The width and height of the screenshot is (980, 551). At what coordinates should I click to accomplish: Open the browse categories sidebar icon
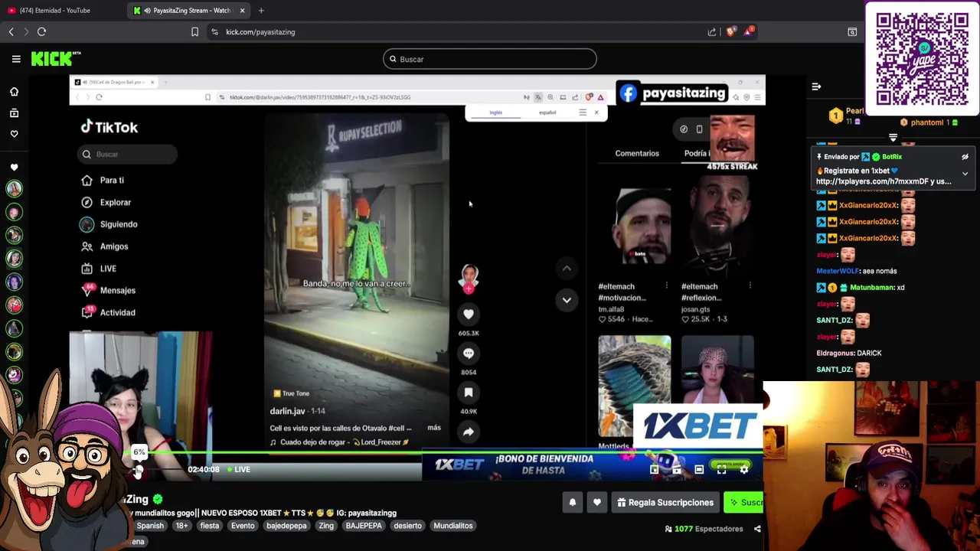[14, 112]
